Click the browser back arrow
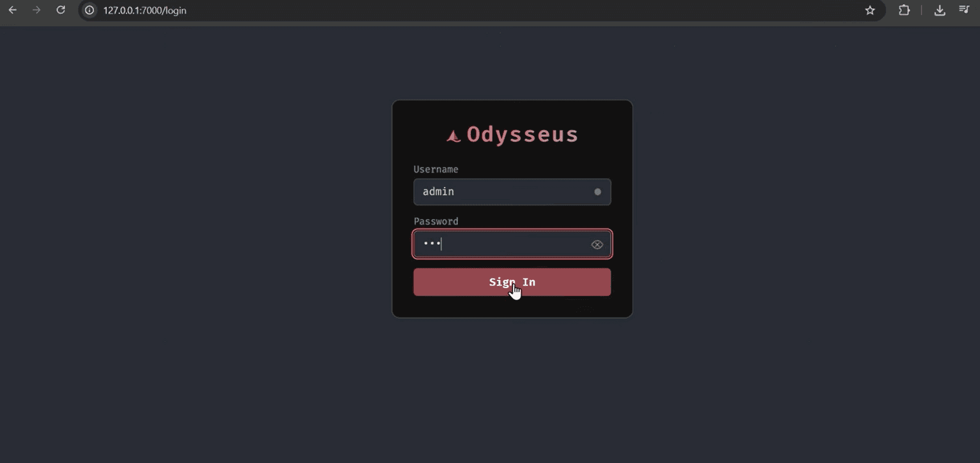Viewport: 980px width, 463px height. coord(12,10)
